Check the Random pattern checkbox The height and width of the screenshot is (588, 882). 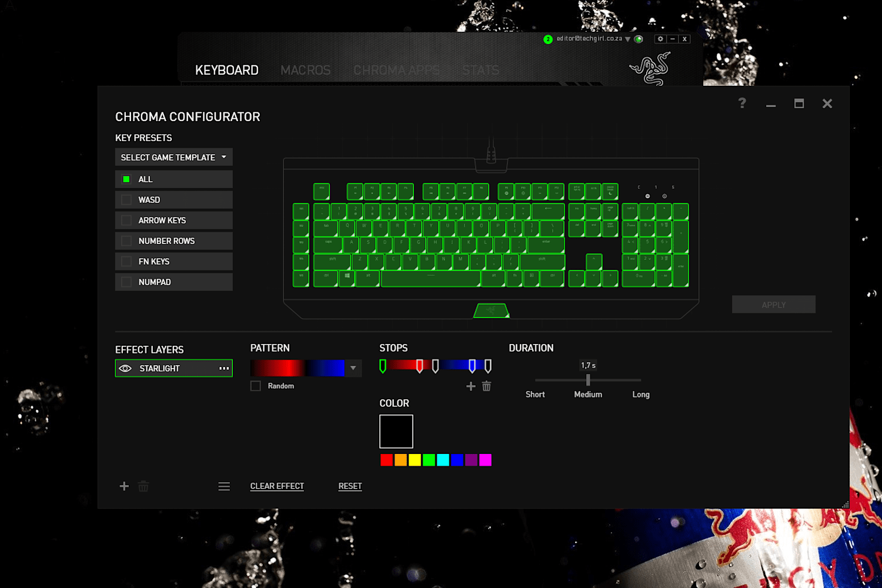point(256,386)
